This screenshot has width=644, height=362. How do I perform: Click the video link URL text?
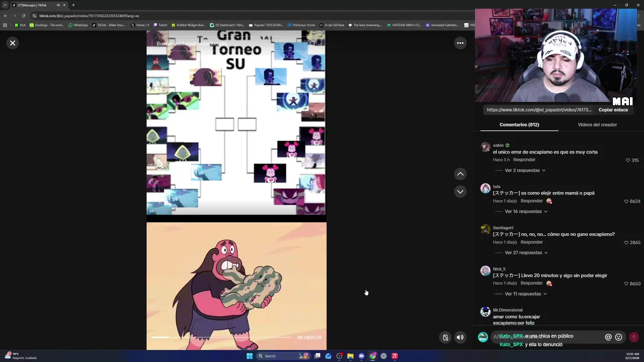tap(539, 110)
